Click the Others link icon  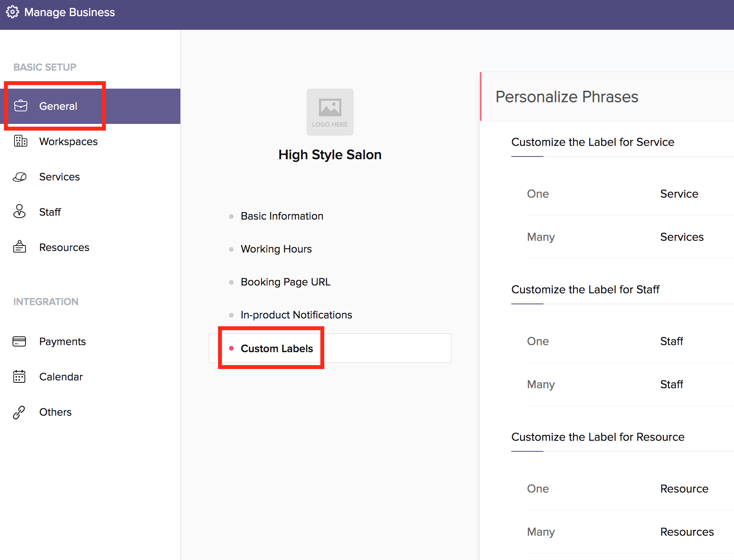coord(19,412)
